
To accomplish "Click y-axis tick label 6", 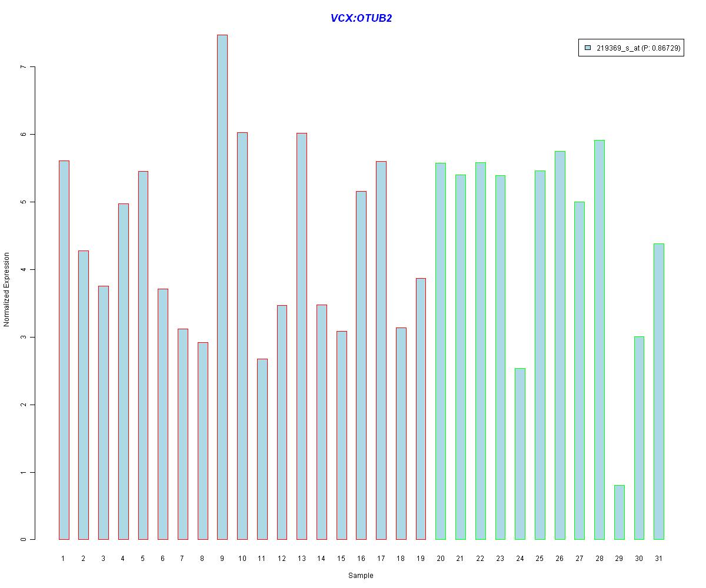I will (x=24, y=135).
